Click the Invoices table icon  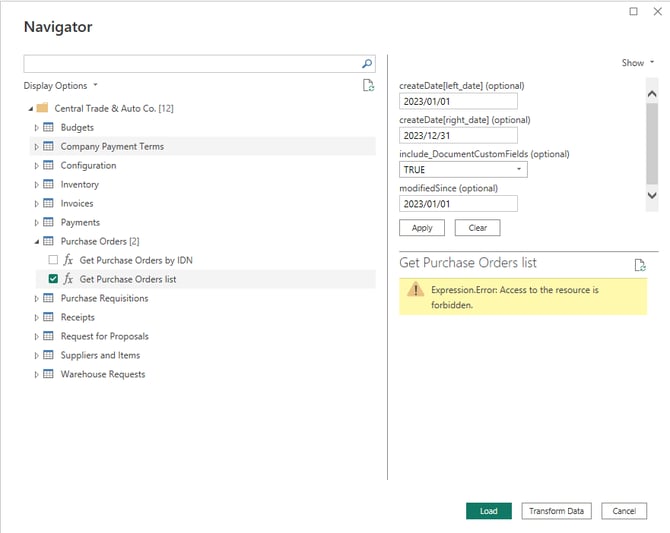[x=48, y=203]
